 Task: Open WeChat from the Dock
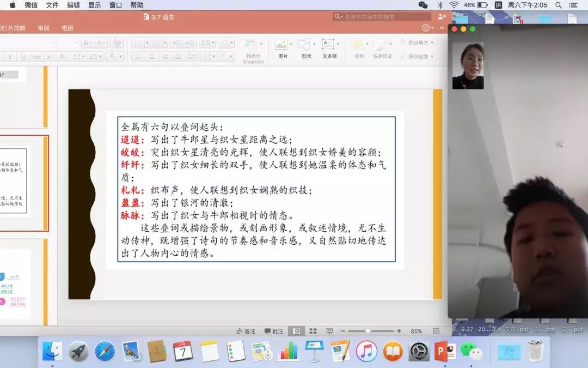pyautogui.click(x=471, y=351)
